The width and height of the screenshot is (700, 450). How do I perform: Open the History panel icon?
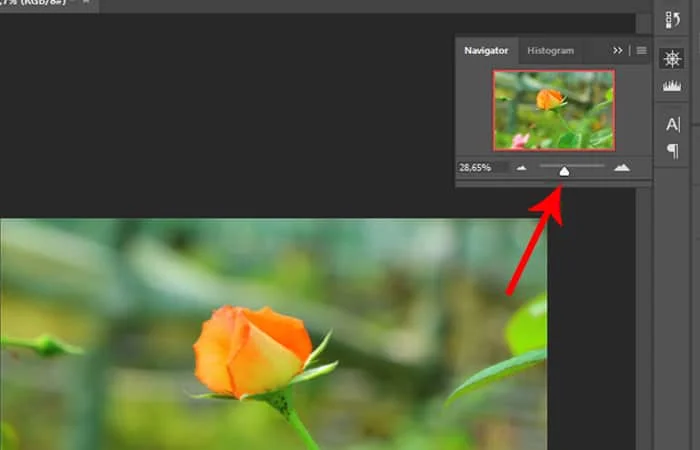click(672, 20)
